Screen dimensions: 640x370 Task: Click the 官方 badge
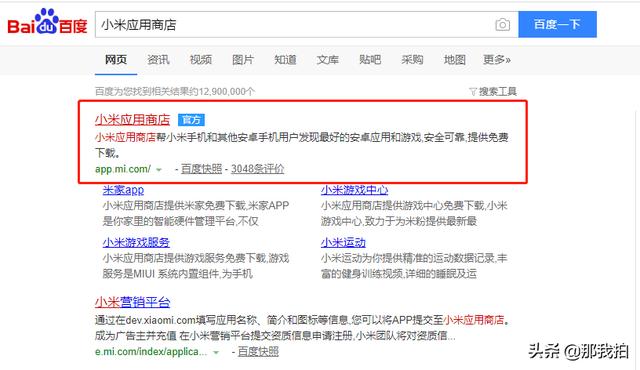coord(191,120)
